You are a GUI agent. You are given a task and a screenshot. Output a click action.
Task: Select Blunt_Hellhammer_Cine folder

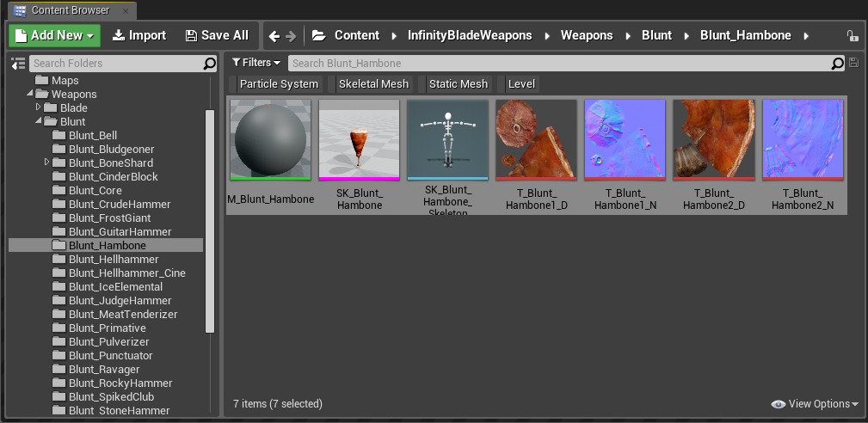pyautogui.click(x=120, y=273)
